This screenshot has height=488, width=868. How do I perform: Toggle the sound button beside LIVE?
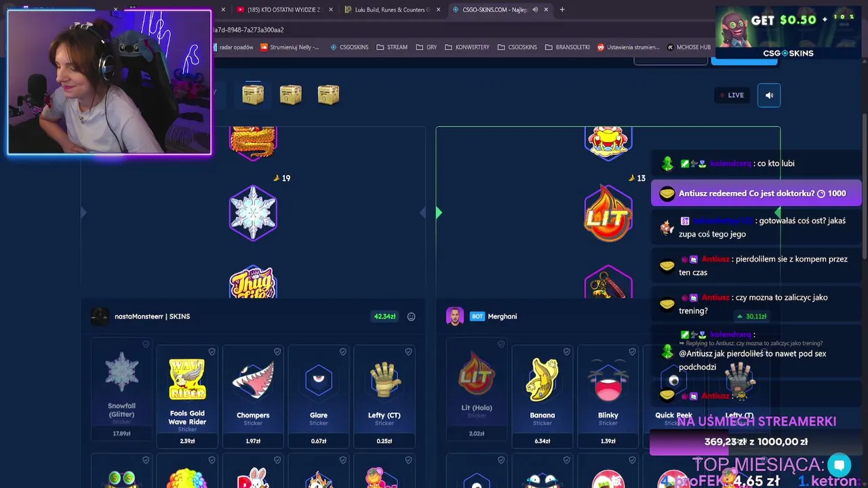pyautogui.click(x=769, y=96)
